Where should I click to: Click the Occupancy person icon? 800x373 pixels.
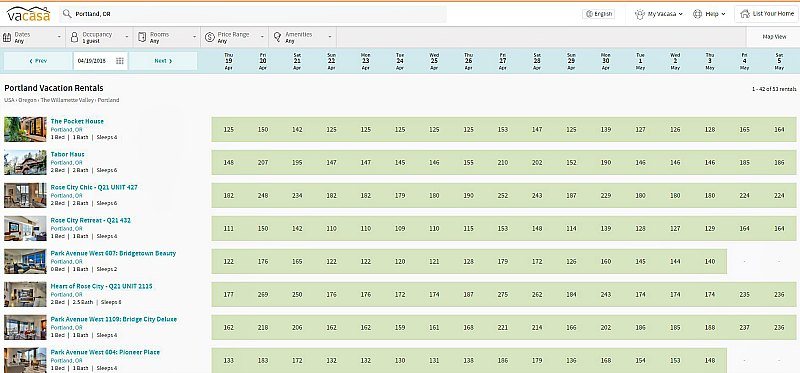click(74, 37)
